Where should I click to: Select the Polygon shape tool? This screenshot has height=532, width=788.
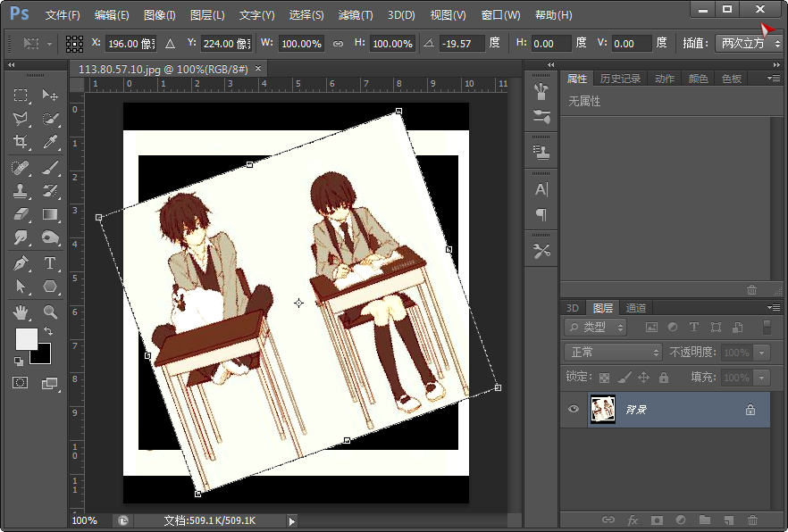pos(50,286)
